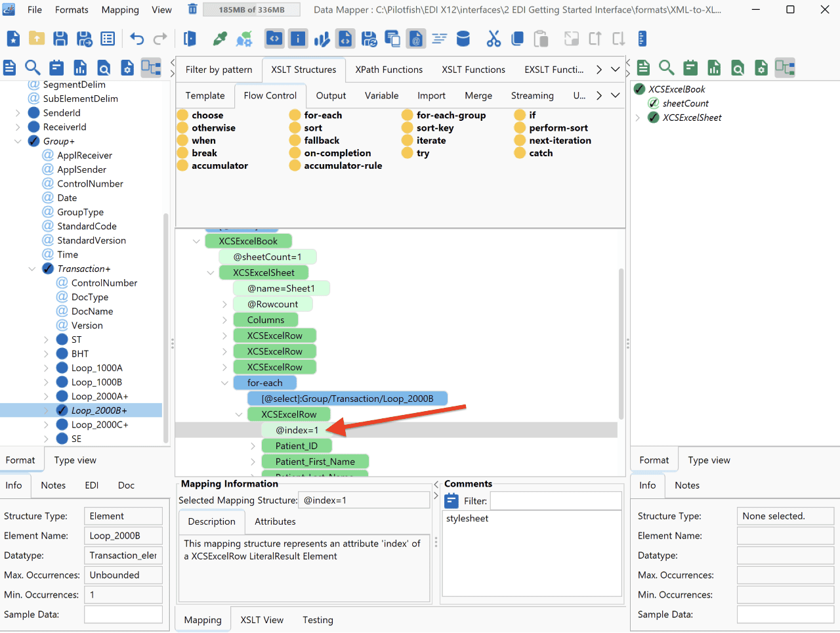Image resolution: width=840 pixels, height=633 pixels.
Task: Expand the Loop_1000A tree node
Action: click(46, 368)
